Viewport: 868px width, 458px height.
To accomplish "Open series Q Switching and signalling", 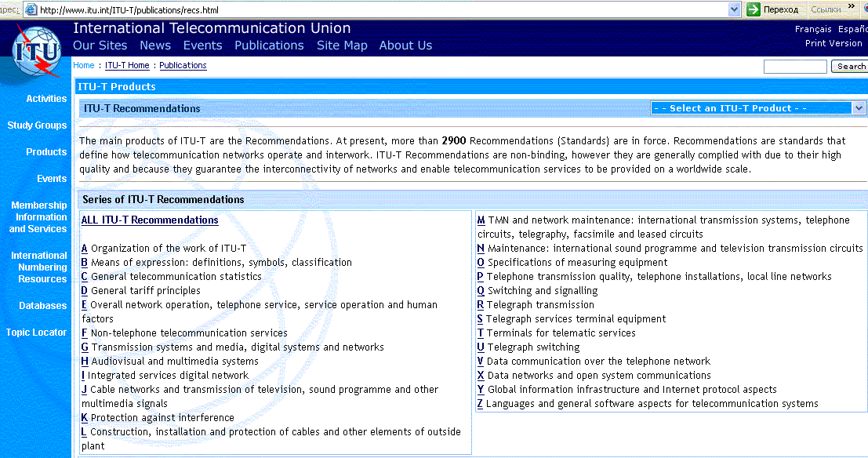I will point(481,291).
